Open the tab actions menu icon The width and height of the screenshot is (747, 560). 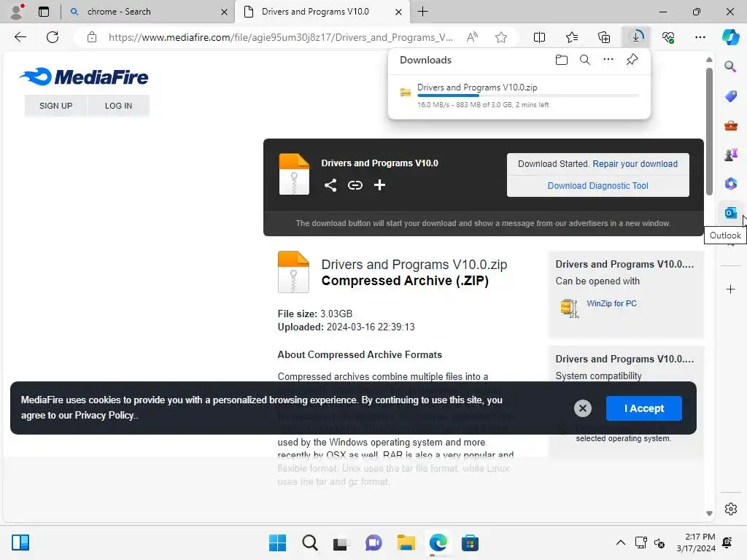[44, 12]
